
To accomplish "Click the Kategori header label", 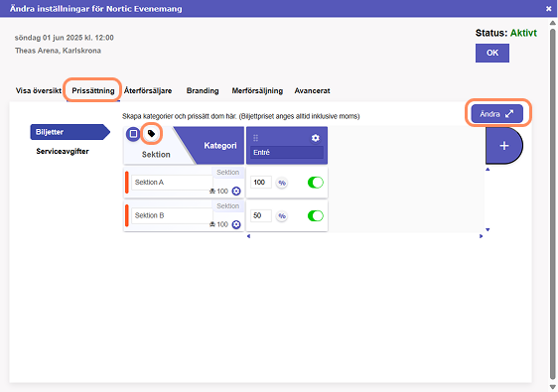I will tap(220, 146).
